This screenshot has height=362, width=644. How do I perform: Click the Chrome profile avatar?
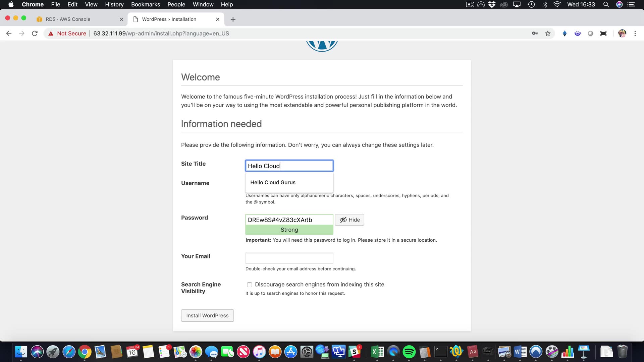[x=622, y=34]
